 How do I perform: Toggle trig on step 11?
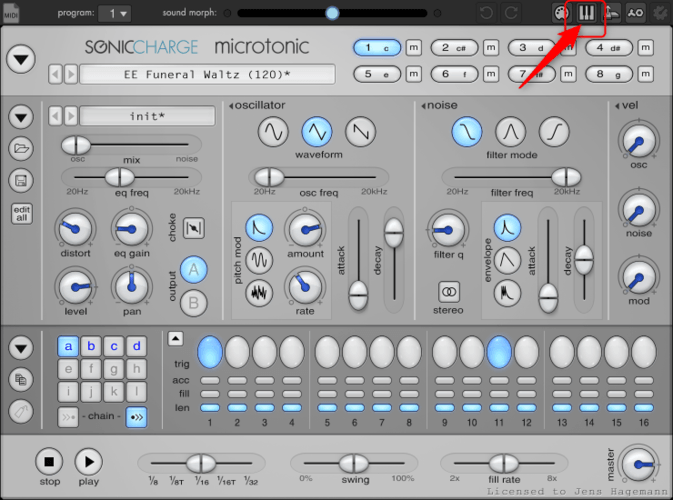point(499,352)
